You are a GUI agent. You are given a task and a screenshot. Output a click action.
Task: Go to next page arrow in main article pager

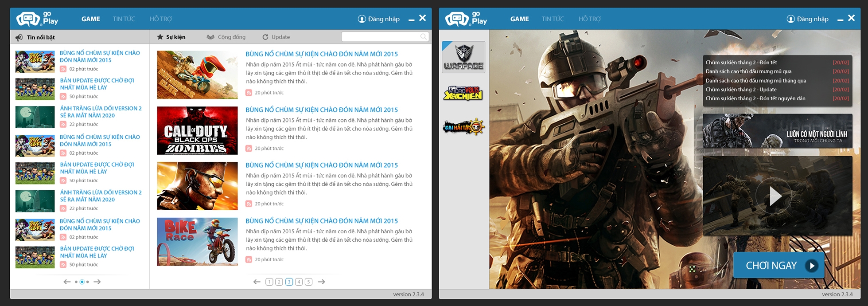tap(322, 282)
